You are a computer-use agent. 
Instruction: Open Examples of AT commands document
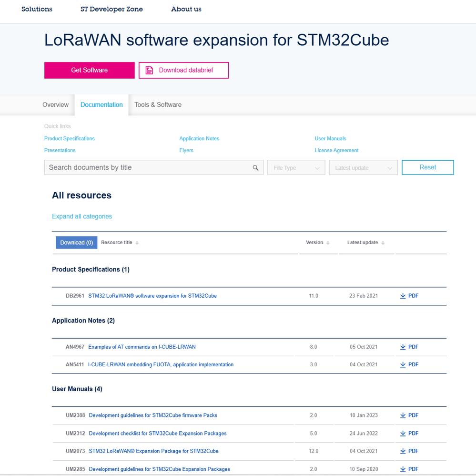tap(142, 347)
